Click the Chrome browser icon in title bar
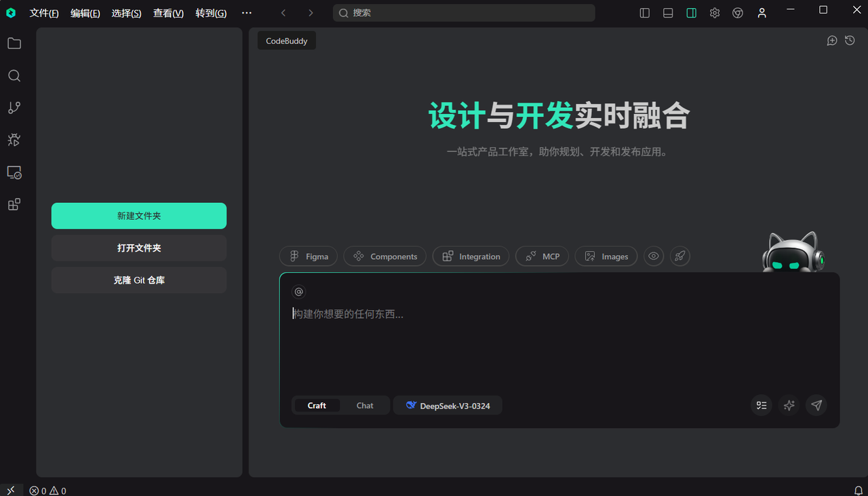Viewport: 868px width, 496px height. (738, 13)
